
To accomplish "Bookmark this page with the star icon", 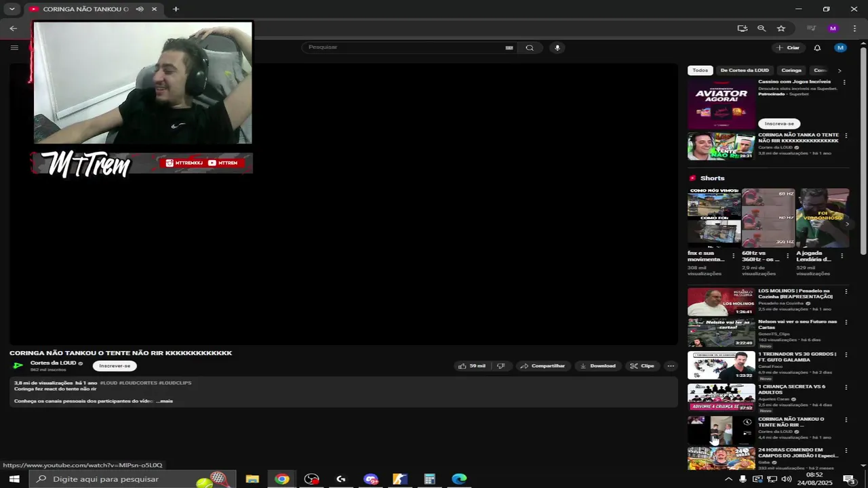I will pyautogui.click(x=781, y=28).
